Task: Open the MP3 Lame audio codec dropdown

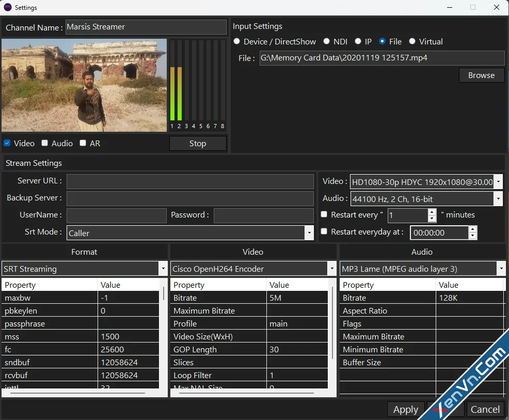Action: [x=501, y=269]
